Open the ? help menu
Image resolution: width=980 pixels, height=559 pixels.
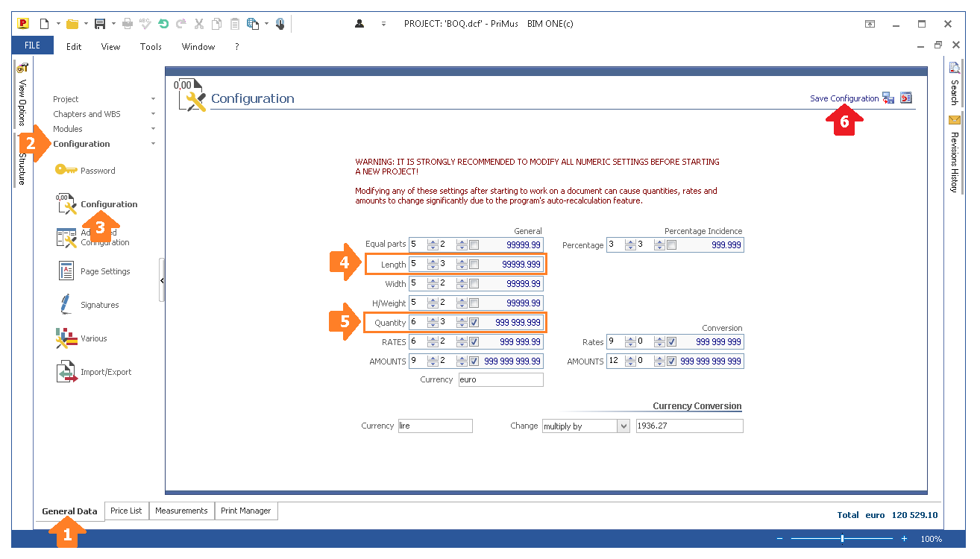pyautogui.click(x=237, y=46)
